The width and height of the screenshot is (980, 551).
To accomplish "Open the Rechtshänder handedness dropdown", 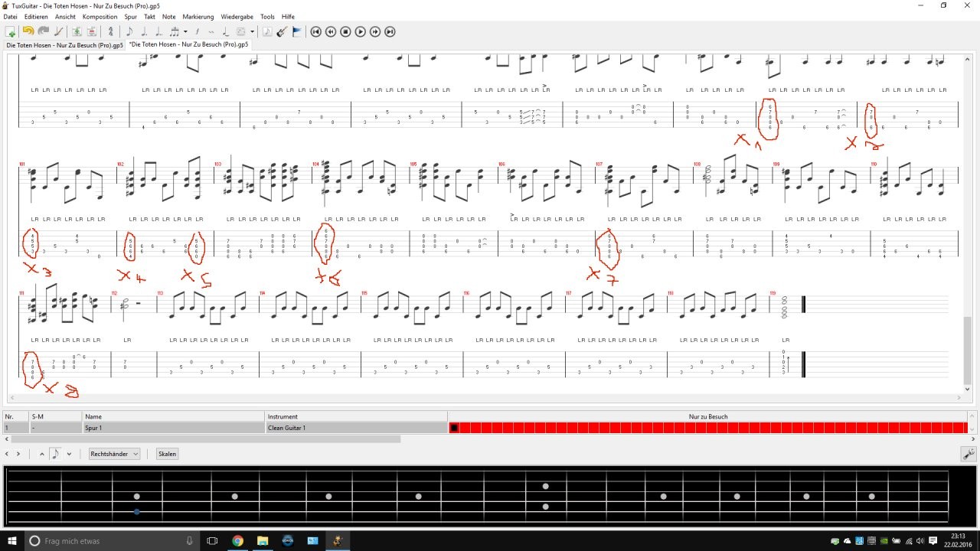I will (115, 454).
